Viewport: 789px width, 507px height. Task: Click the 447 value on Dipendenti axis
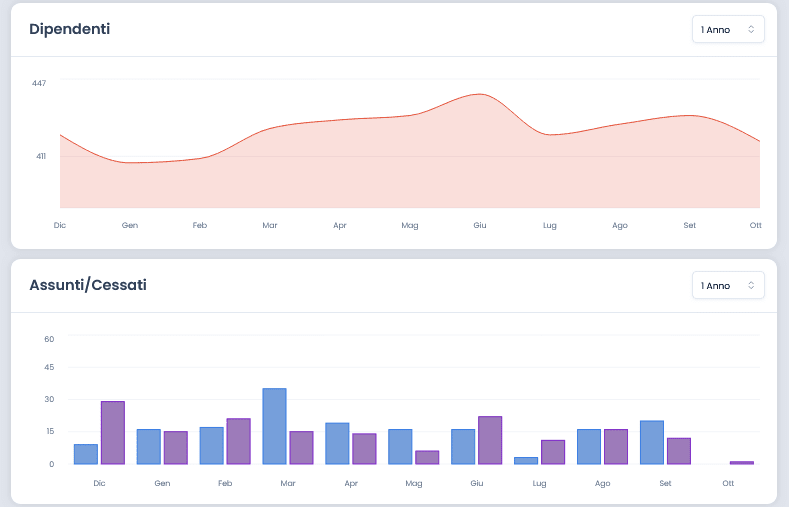coord(39,83)
